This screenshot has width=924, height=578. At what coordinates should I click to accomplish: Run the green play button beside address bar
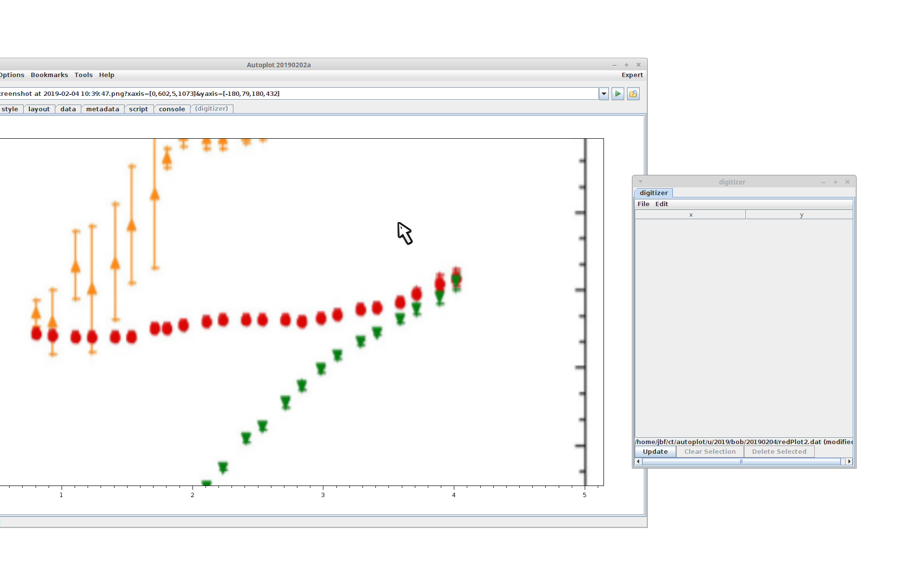click(x=618, y=93)
